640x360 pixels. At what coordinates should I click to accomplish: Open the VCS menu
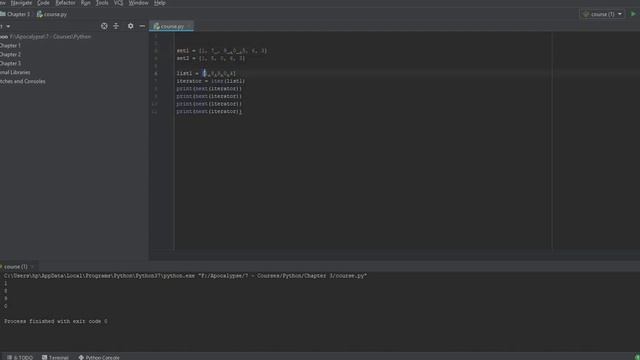(x=118, y=3)
